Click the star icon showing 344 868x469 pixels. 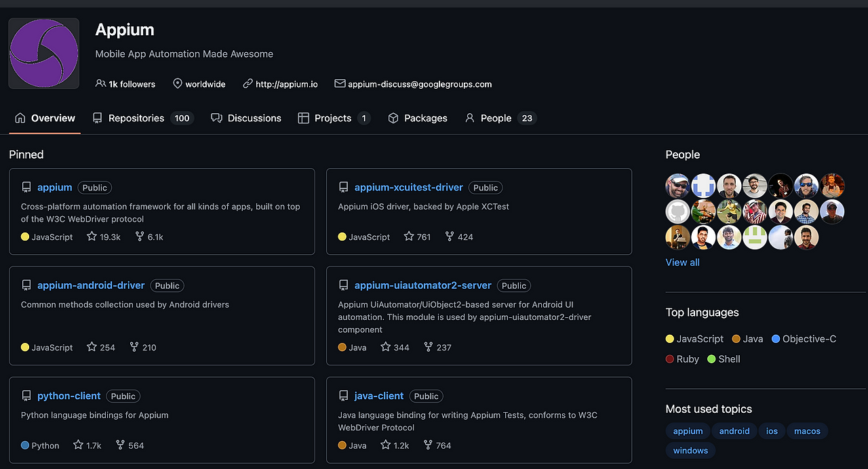(385, 347)
